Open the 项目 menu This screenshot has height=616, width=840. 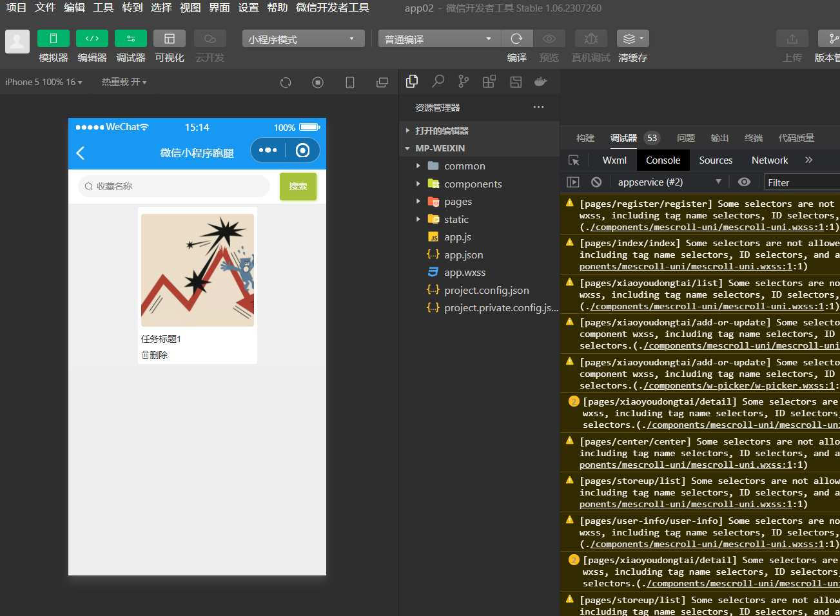click(x=16, y=8)
